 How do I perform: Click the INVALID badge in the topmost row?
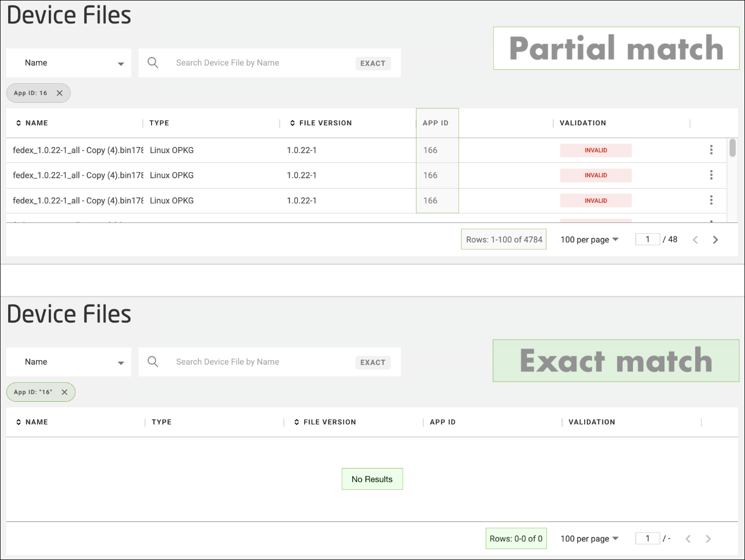pos(596,150)
